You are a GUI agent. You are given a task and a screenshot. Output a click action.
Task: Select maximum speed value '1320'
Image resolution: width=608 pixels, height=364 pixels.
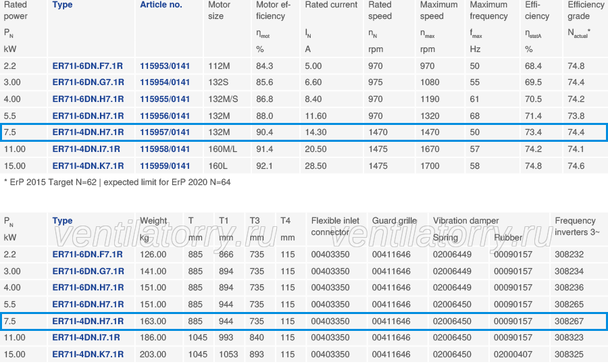coord(430,116)
